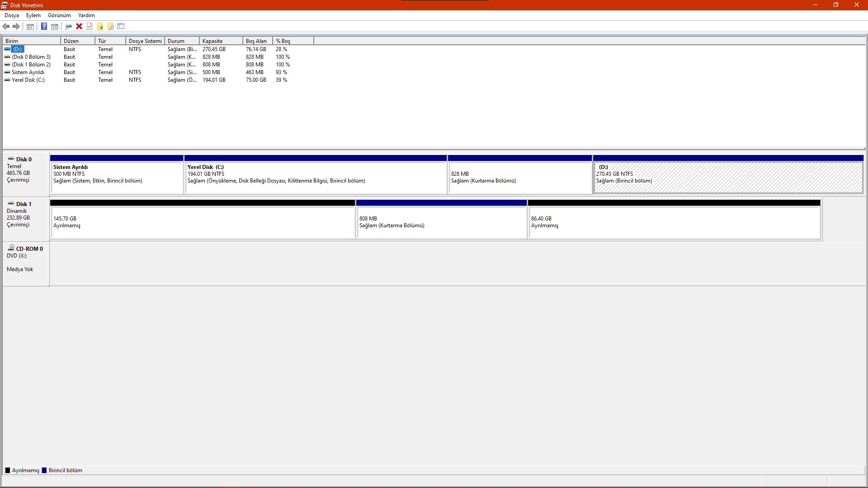Click the folder with green up arrow icon
The width and height of the screenshot is (868, 488).
(x=100, y=26)
